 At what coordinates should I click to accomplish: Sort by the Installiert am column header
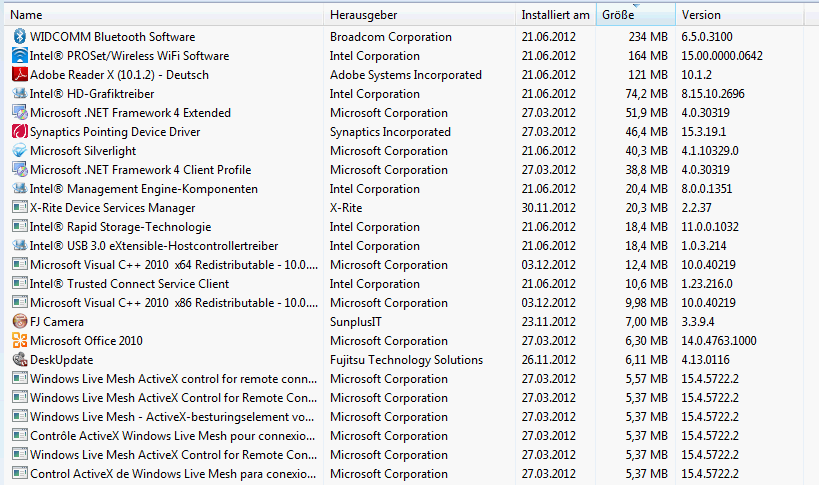pos(555,15)
